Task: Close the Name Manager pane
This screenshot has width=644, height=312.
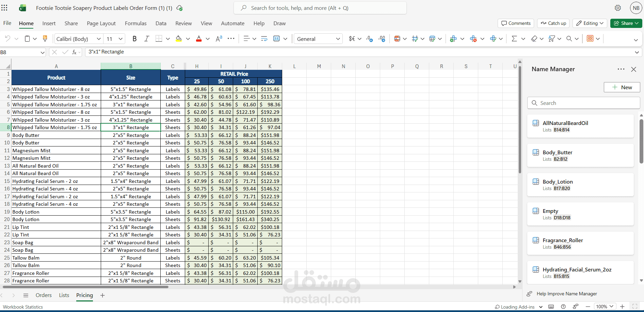Action: pos(633,69)
